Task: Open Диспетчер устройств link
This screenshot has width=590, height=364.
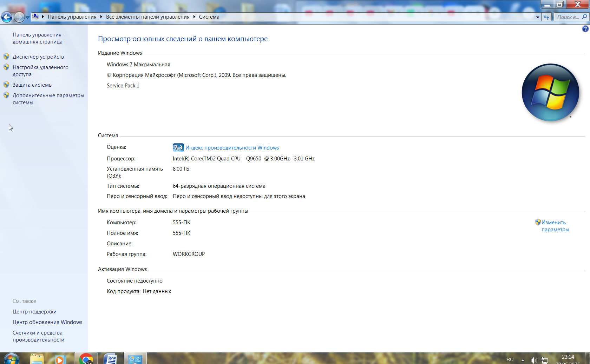Action: pos(38,57)
